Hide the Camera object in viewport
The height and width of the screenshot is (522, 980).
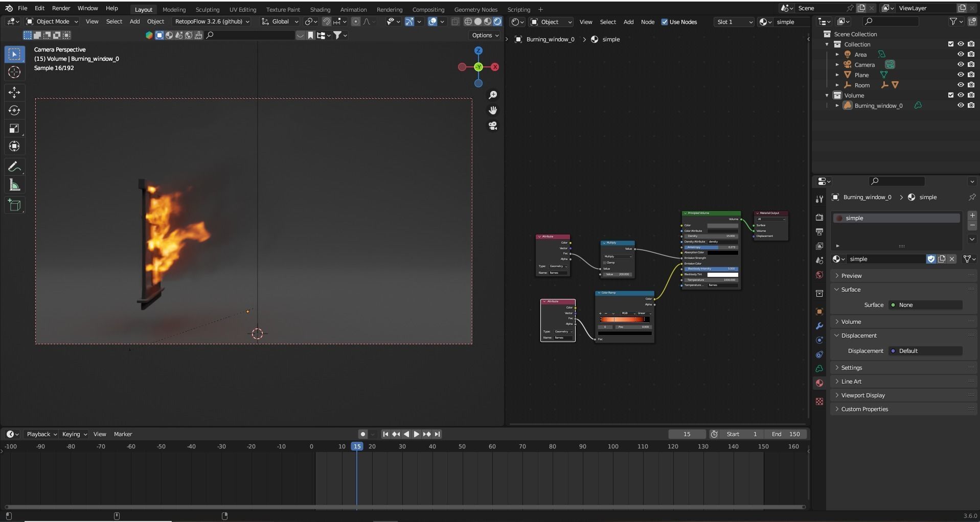[x=961, y=65]
